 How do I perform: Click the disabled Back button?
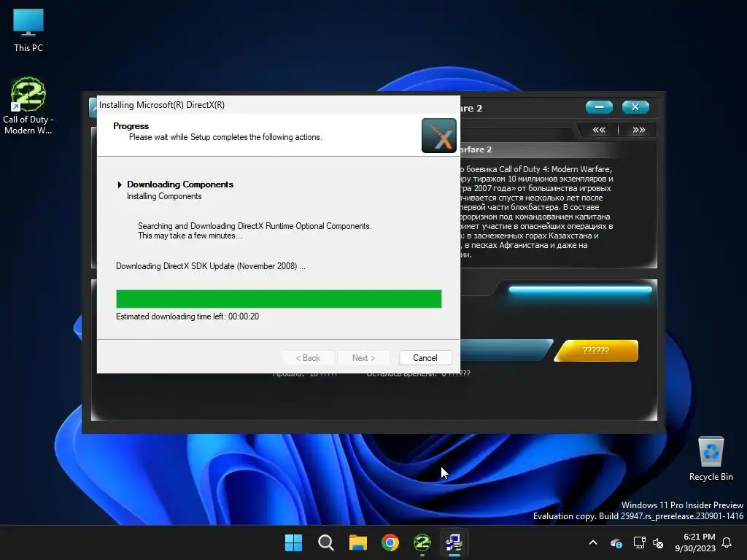pos(309,357)
